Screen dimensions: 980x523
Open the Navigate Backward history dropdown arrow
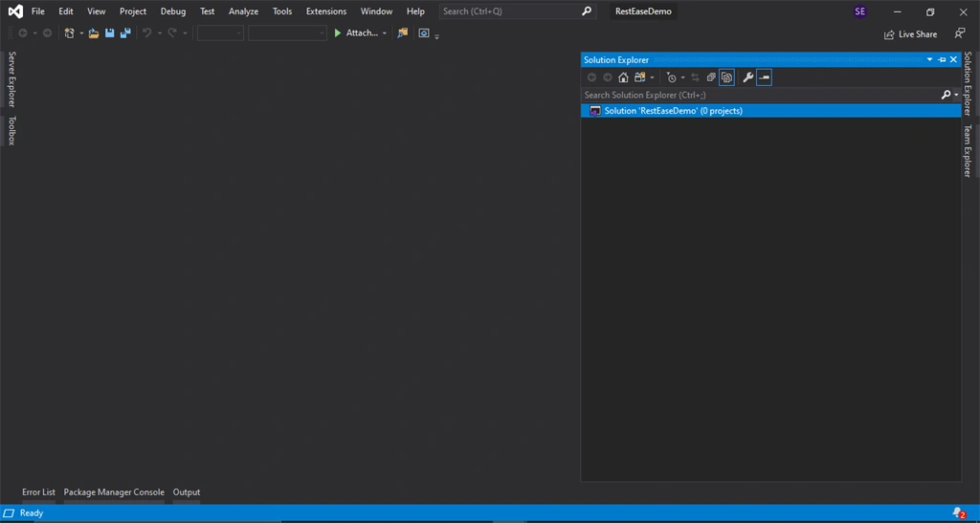pos(35,33)
